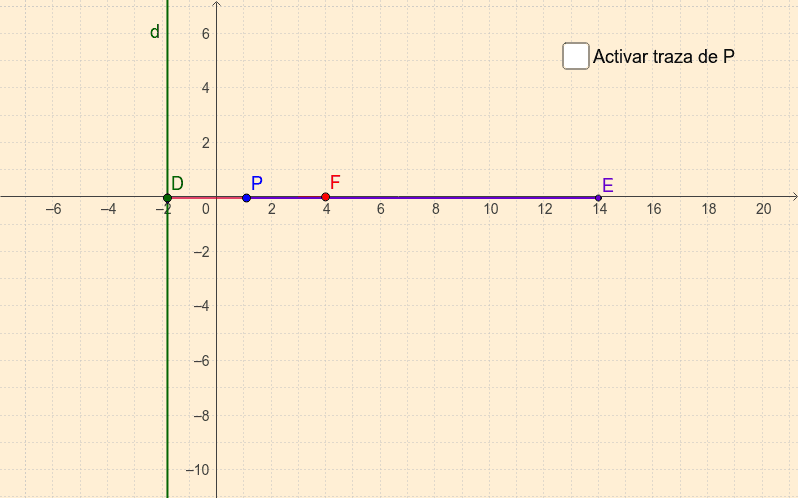
Task: Click the y-axis tick label '-10'
Action: pos(197,470)
